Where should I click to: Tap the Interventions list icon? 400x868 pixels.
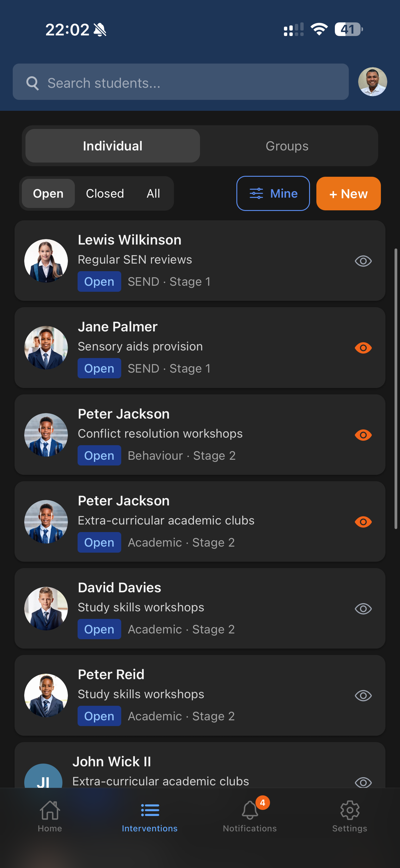[x=150, y=811]
